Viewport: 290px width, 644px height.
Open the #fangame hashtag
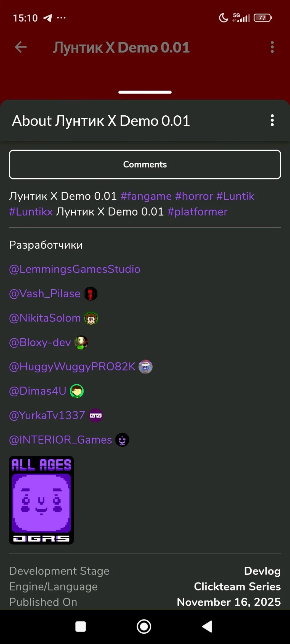(x=146, y=196)
